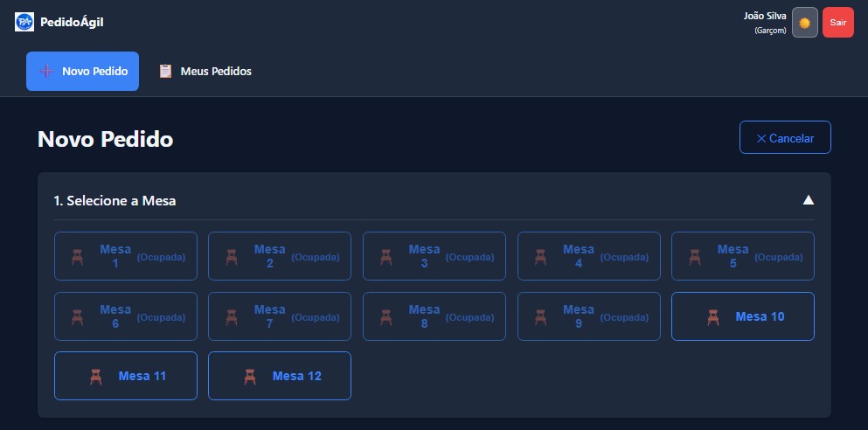This screenshot has width=868, height=430.
Task: Click the chair icon on Mesa 1
Action: click(77, 257)
